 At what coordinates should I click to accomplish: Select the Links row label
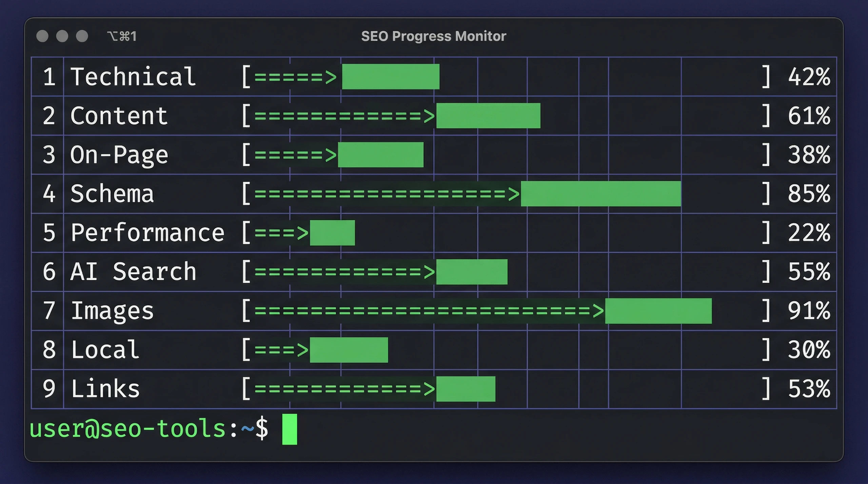105,389
